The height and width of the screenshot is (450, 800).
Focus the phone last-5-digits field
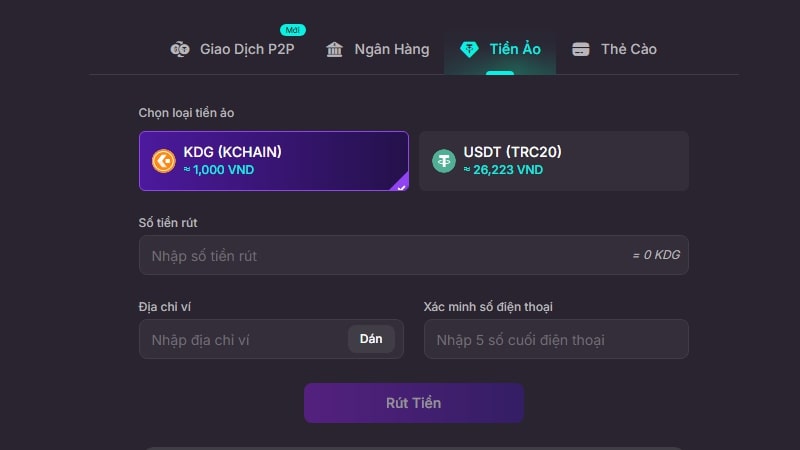[x=556, y=340]
